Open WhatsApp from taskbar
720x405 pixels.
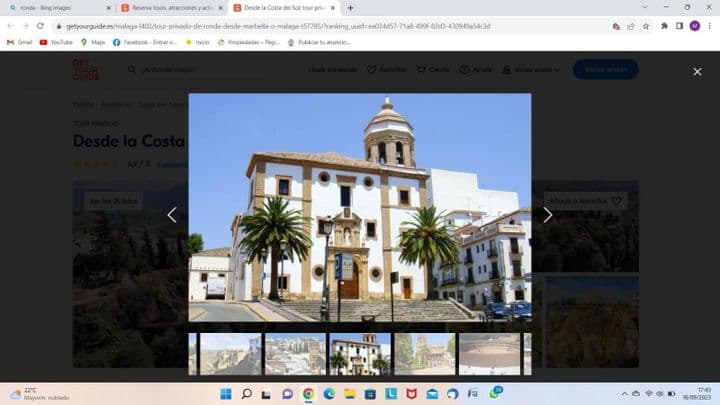point(495,393)
